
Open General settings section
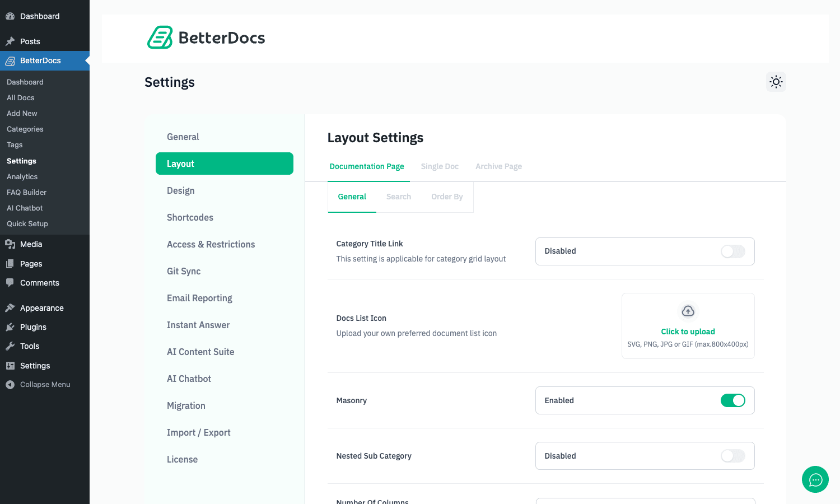point(225,137)
